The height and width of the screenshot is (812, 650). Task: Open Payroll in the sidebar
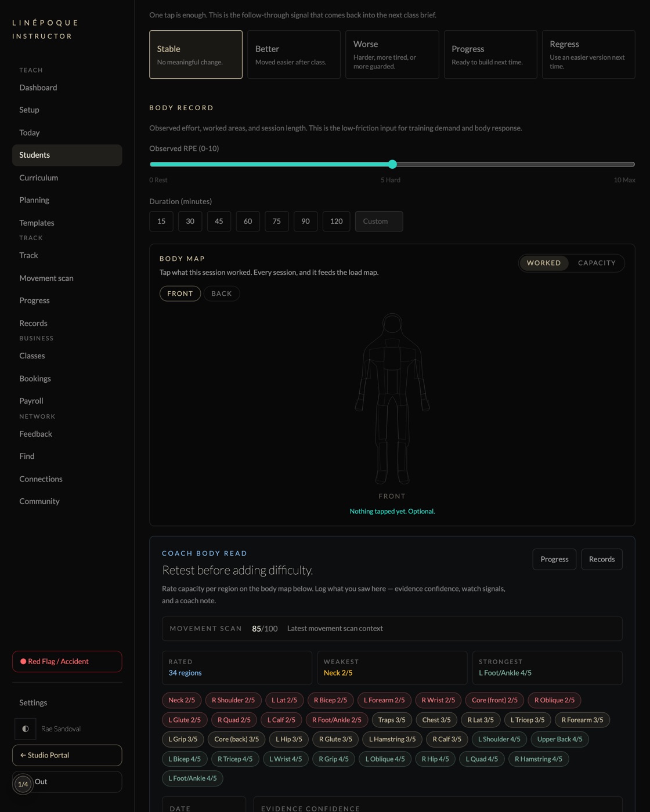(x=67, y=401)
